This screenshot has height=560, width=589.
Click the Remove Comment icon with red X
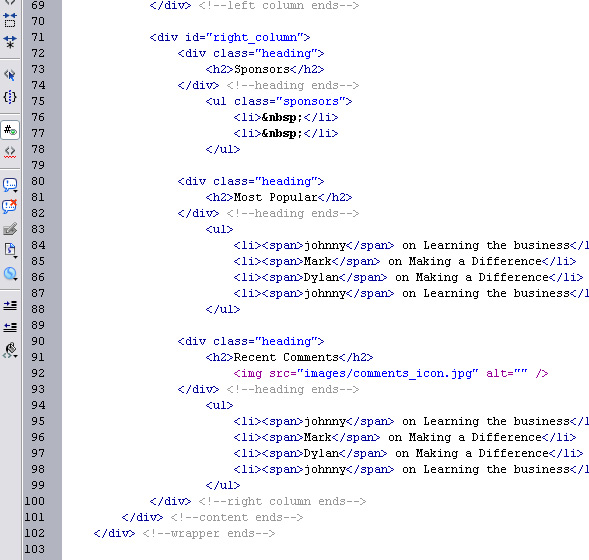click(10, 207)
